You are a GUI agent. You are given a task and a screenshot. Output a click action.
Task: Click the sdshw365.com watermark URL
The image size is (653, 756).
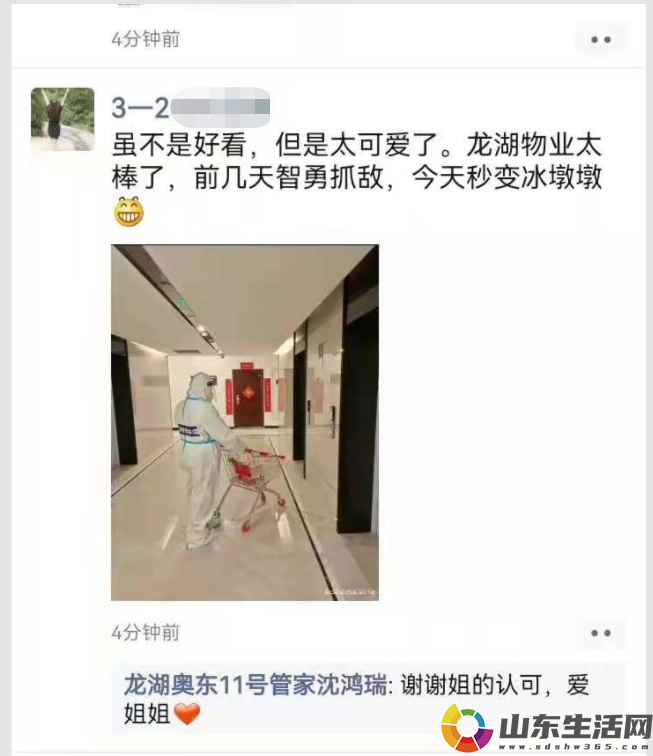pos(575,747)
